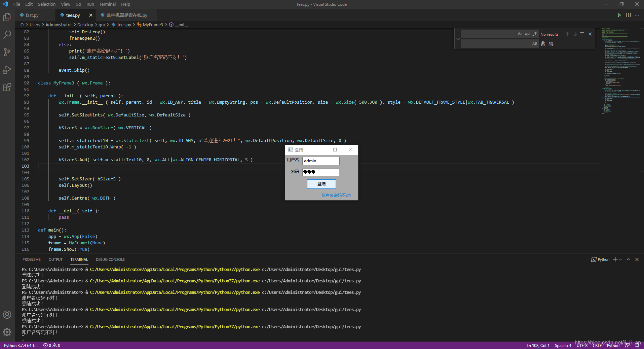Open the gui folder breadcrumb
This screenshot has width=644, height=349.
(102, 25)
